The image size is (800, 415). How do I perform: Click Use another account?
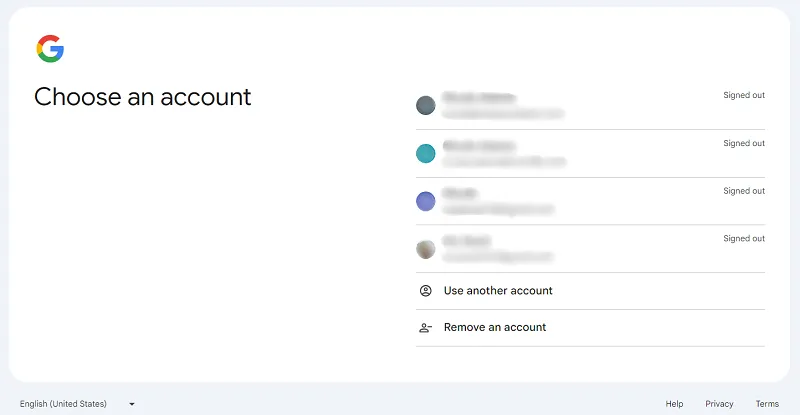tap(498, 291)
